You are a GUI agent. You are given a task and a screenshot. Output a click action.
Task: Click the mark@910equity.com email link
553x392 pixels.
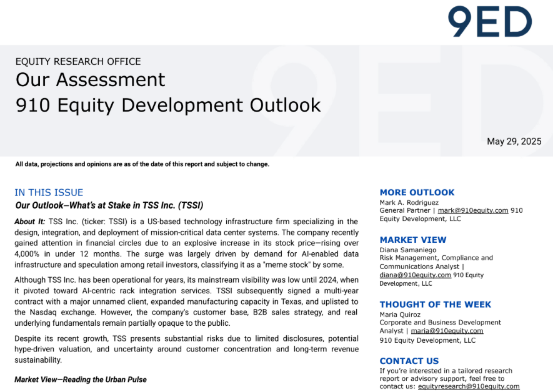472,210
